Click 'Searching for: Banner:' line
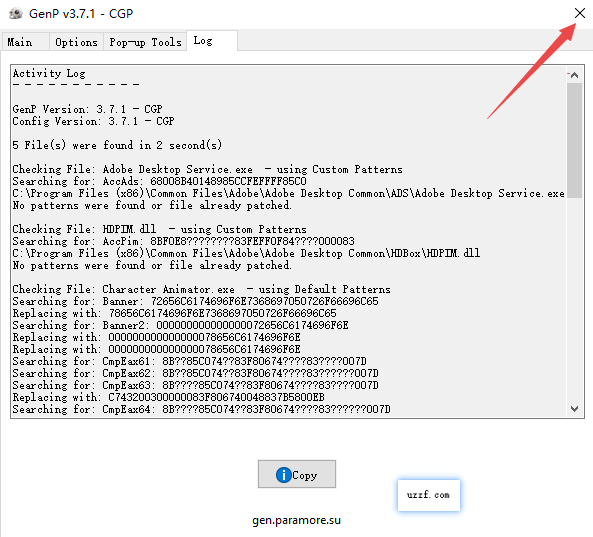The width and height of the screenshot is (593, 537). [x=195, y=301]
